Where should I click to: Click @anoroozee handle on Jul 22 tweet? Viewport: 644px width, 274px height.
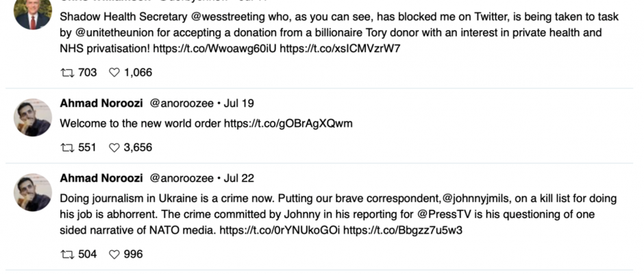[x=182, y=178]
